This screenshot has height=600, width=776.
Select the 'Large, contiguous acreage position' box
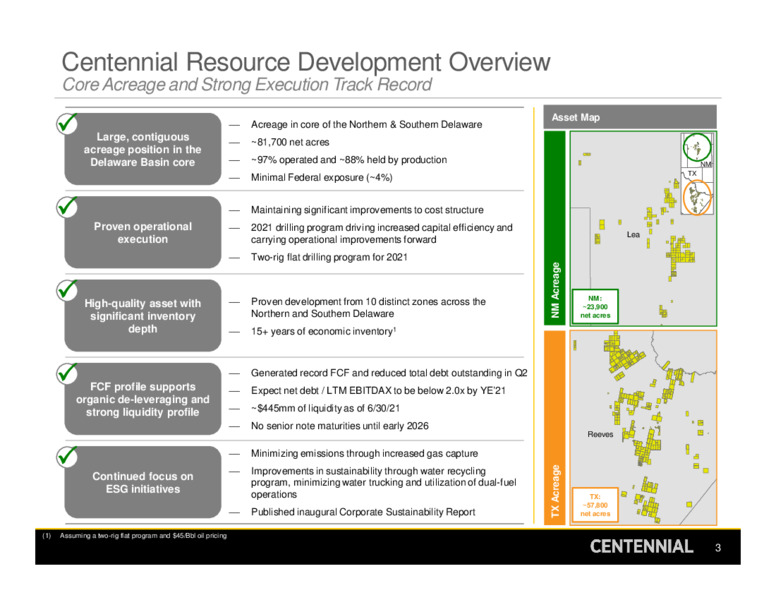[x=143, y=149]
